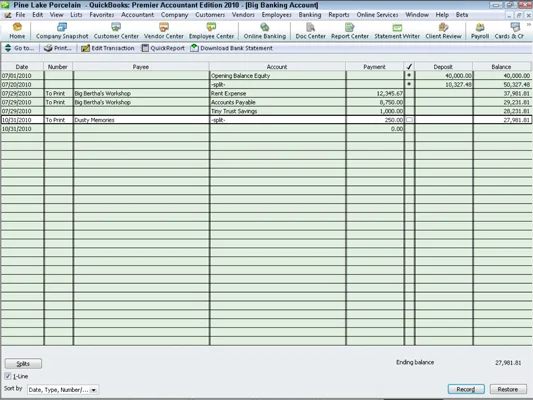Open the Online Services menu
The image size is (533, 400).
[377, 15]
